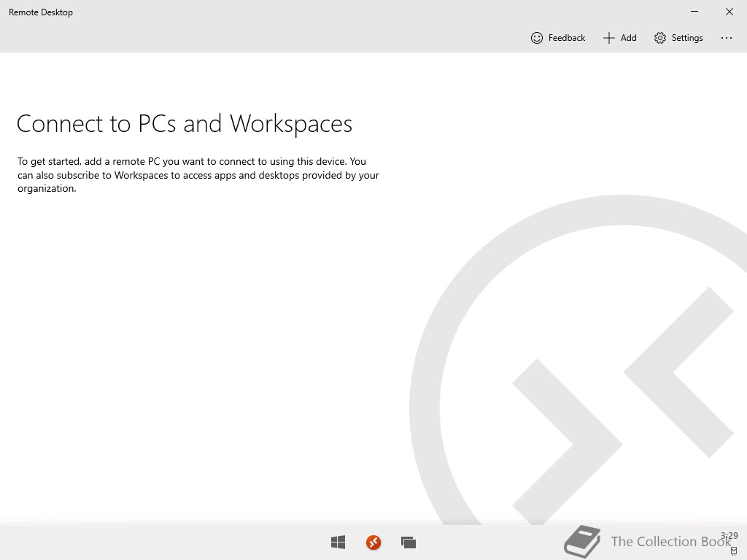This screenshot has height=560, width=747.
Task: Click the Feedback smiley button
Action: click(557, 38)
